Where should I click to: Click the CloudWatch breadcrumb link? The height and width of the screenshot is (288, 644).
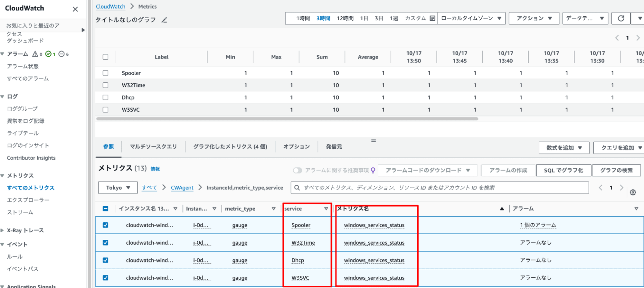(110, 6)
